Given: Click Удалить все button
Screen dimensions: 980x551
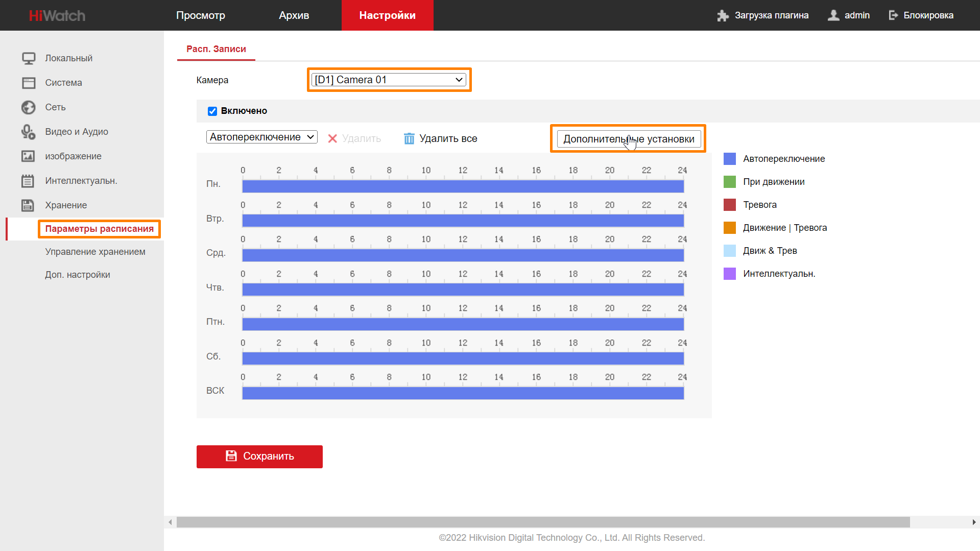Looking at the screenshot, I should pos(440,138).
